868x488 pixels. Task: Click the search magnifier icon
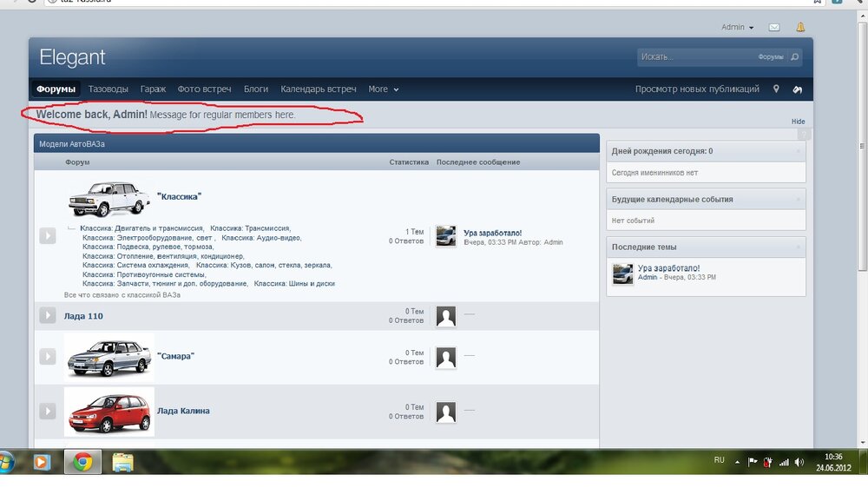tap(794, 57)
